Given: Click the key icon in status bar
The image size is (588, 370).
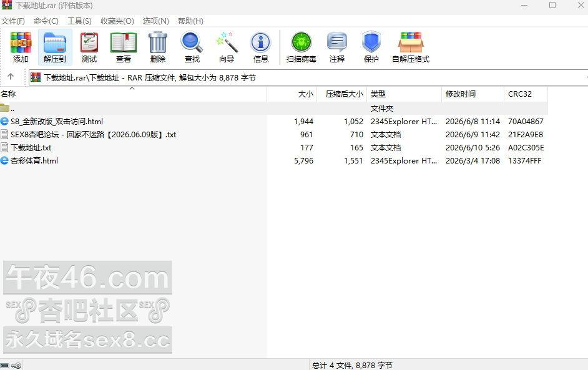Looking at the screenshot, I should pos(16,366).
